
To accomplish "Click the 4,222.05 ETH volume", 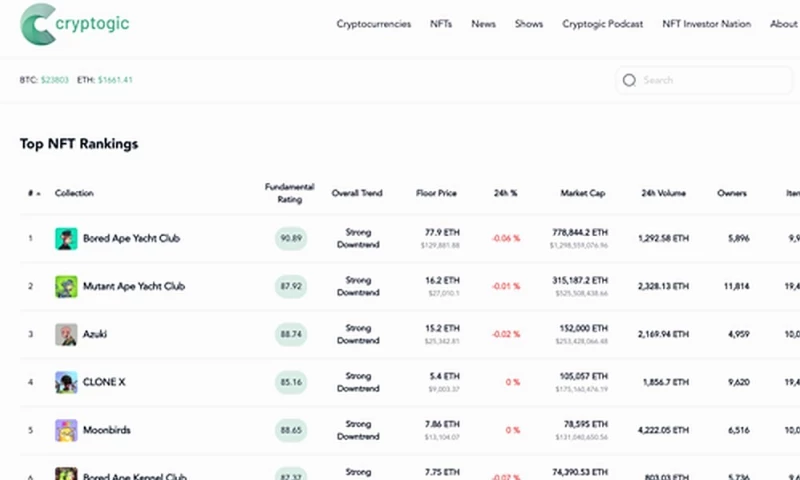I will pos(663,430).
